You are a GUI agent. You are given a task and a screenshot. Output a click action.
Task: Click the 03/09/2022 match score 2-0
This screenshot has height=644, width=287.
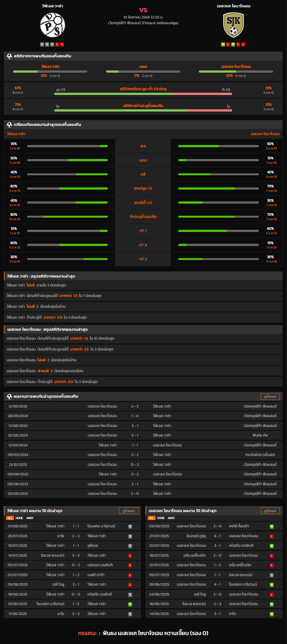[x=135, y=494]
